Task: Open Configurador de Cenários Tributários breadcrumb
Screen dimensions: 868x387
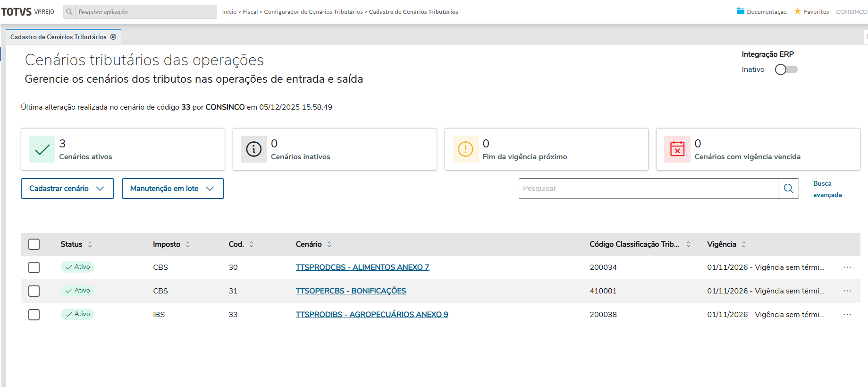Action: coord(313,12)
